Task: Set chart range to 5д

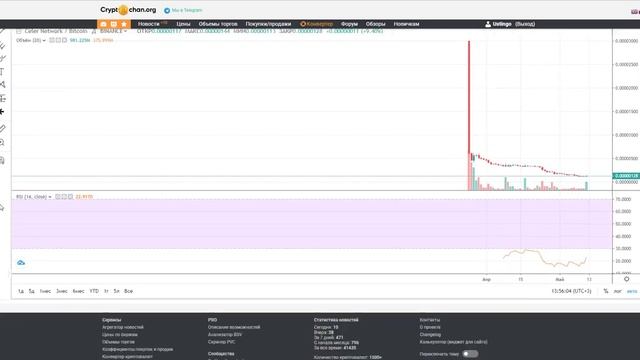Action: [x=31, y=291]
